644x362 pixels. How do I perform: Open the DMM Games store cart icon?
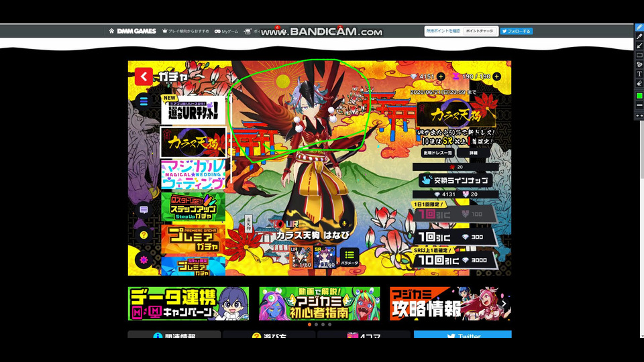tap(248, 32)
